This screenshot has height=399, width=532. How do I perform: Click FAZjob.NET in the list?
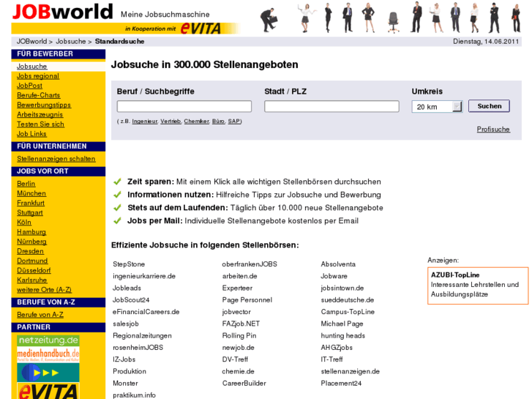click(x=241, y=324)
